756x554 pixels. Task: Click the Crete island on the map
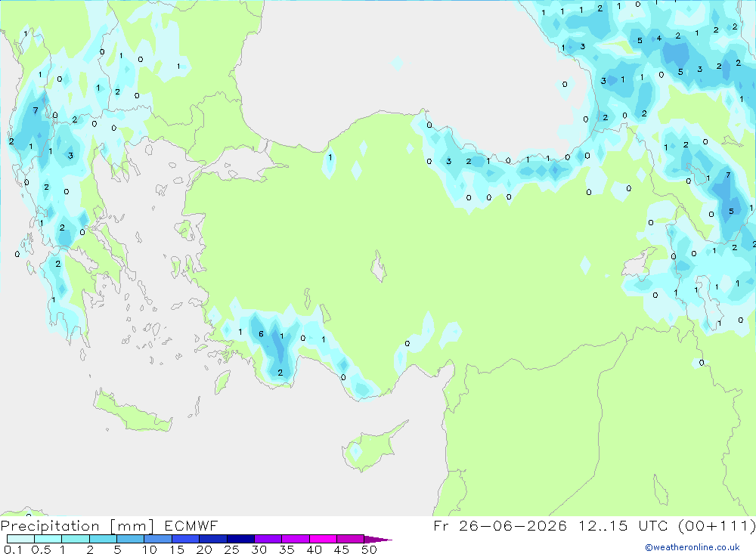click(132, 411)
